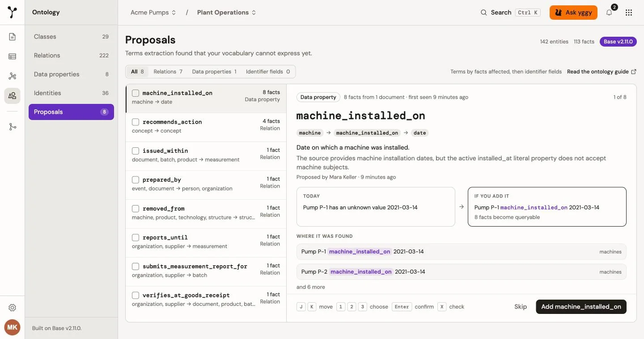The image size is (644, 339).
Task: Open the table view icon in left rail
Action: click(x=13, y=56)
